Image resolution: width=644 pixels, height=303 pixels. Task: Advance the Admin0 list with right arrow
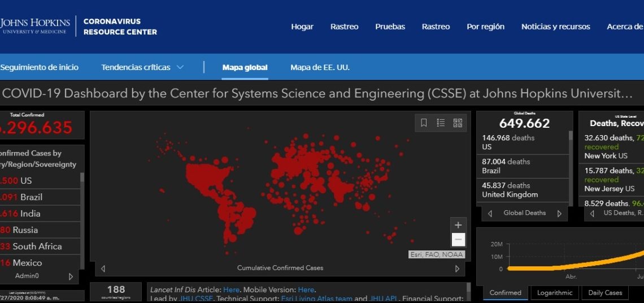tap(71, 276)
